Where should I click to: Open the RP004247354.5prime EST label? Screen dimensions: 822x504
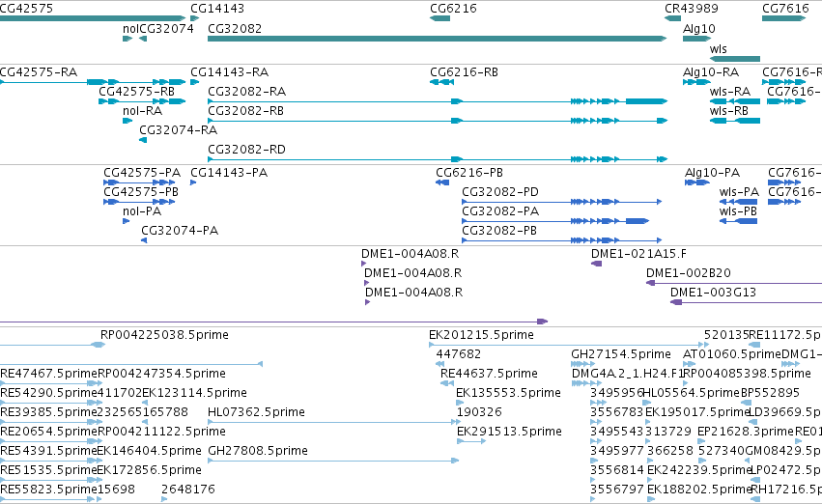pos(162,374)
